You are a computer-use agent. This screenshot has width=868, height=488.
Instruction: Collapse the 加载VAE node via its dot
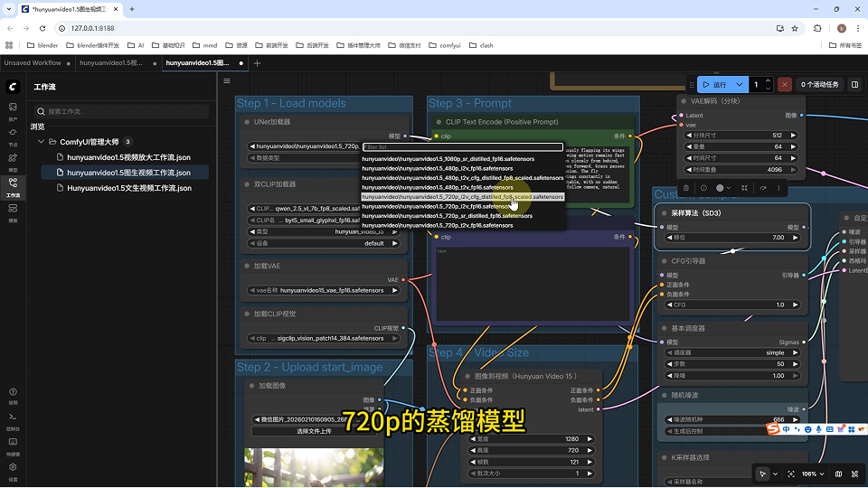click(247, 266)
